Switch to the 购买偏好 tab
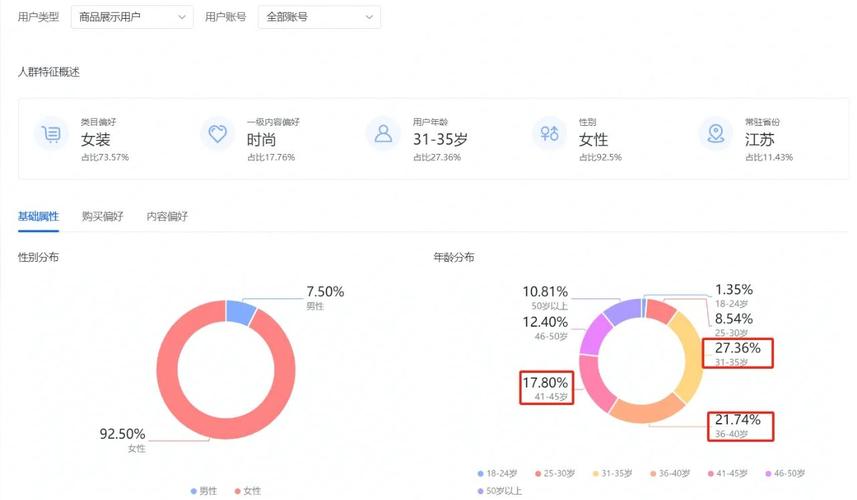 [102, 216]
